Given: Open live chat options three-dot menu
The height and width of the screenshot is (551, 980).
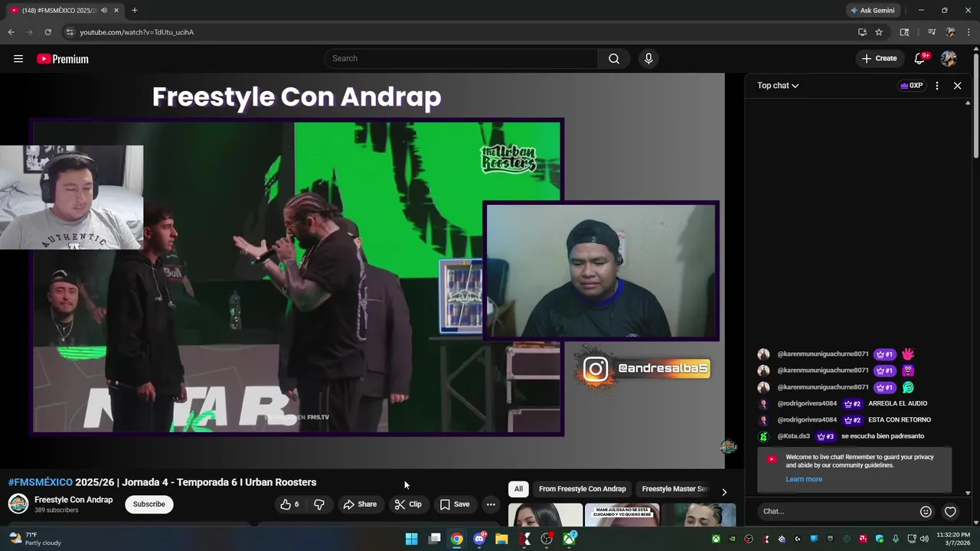Looking at the screenshot, I should click(936, 86).
